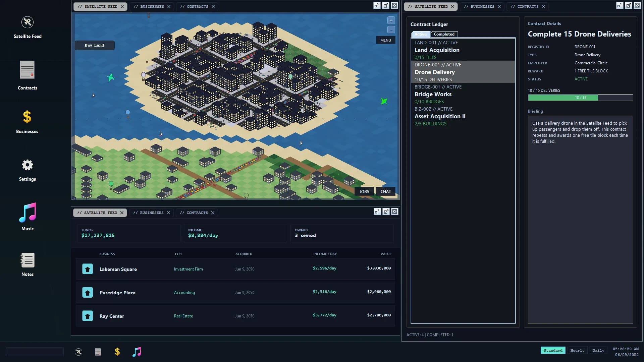Click Commercial Circle employer value
The image size is (644, 362).
591,63
